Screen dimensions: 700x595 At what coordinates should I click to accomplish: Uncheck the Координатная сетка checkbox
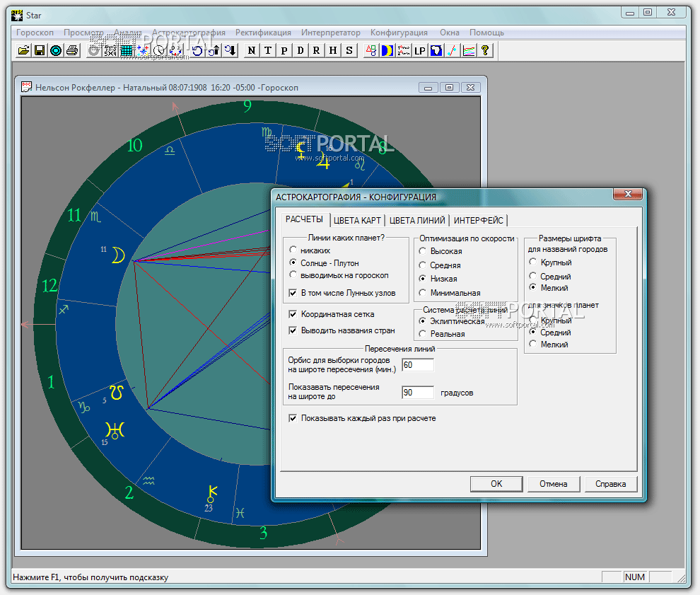[x=293, y=314]
